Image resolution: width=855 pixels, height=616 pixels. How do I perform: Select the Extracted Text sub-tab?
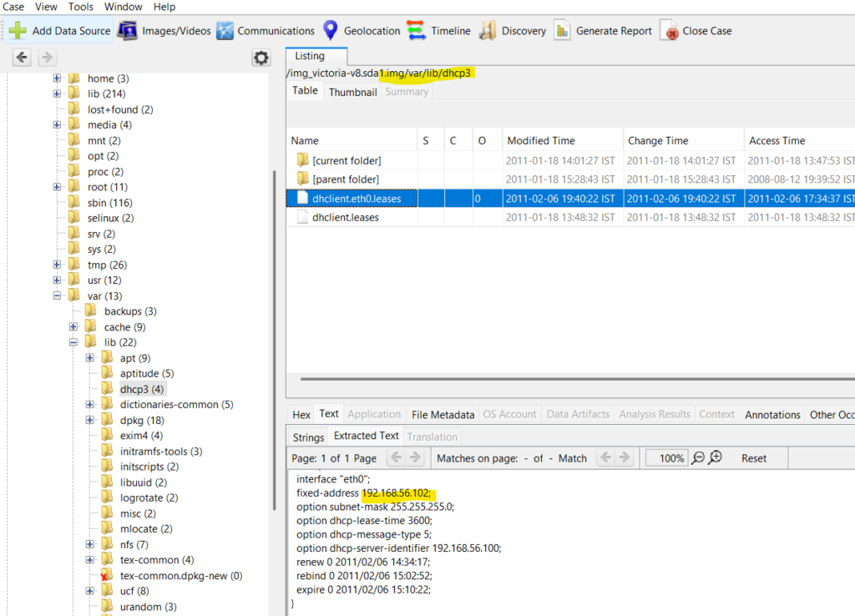tap(366, 436)
